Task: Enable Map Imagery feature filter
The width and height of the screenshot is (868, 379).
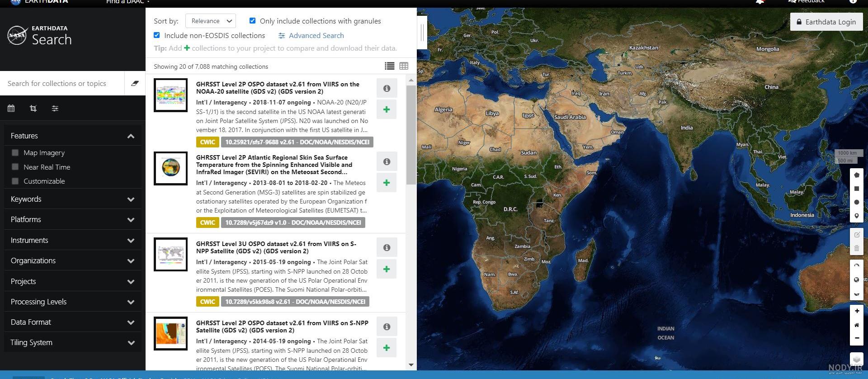Action: [15, 153]
